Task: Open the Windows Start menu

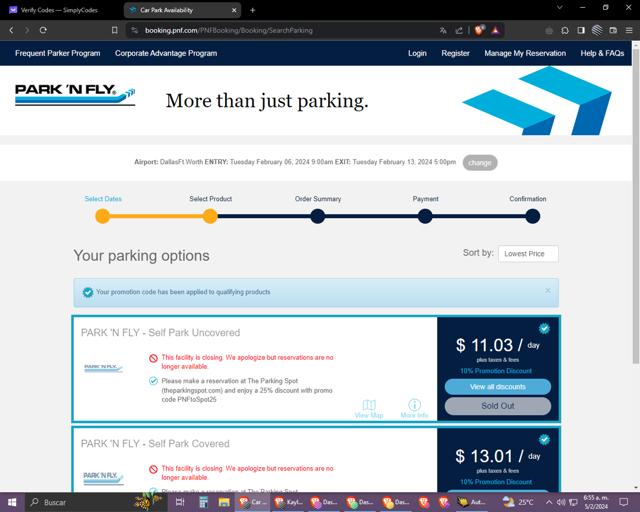Action: [x=12, y=502]
